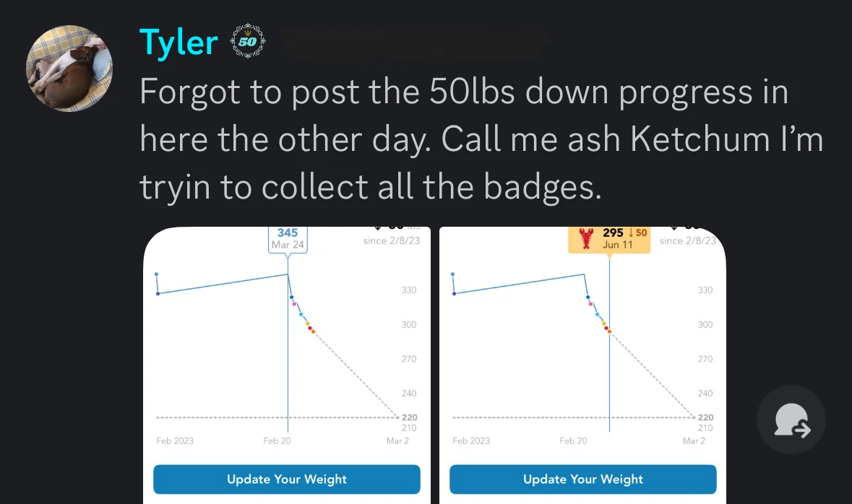Click the 50 badge beside Tyler's name
This screenshot has height=504, width=852.
(x=247, y=43)
